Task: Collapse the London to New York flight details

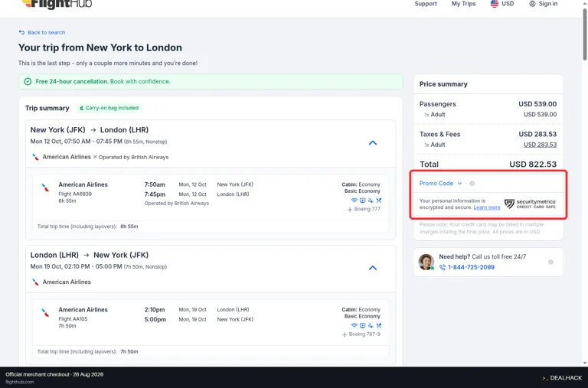Action: [373, 268]
